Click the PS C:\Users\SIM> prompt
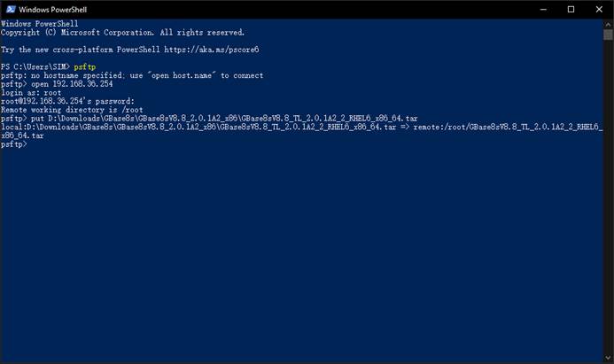This screenshot has width=614, height=364. pyautogui.click(x=35, y=67)
